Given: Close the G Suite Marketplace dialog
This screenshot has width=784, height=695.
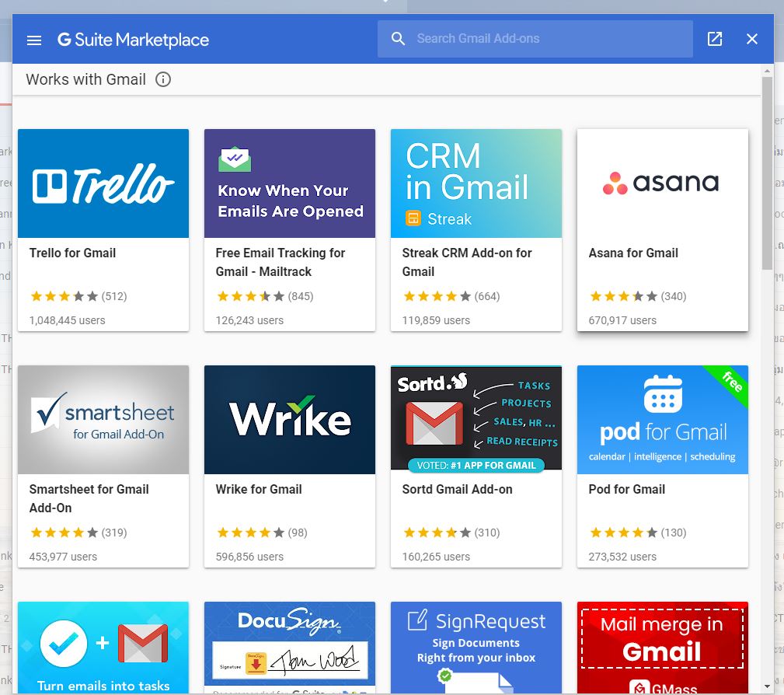Looking at the screenshot, I should tap(751, 39).
